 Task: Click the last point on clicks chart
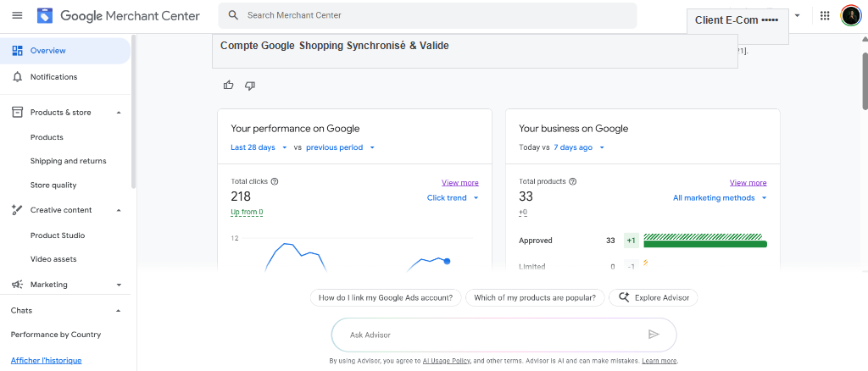(x=447, y=261)
